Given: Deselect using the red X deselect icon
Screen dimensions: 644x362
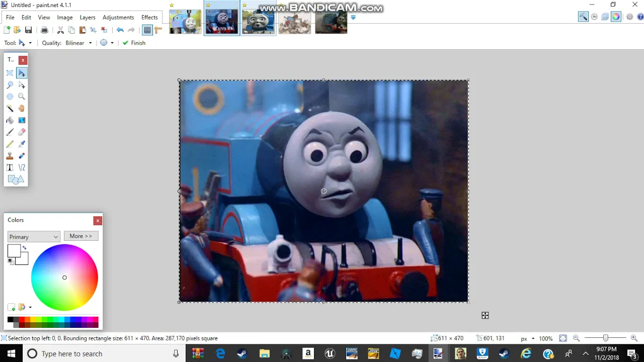Looking at the screenshot, I should (104, 30).
